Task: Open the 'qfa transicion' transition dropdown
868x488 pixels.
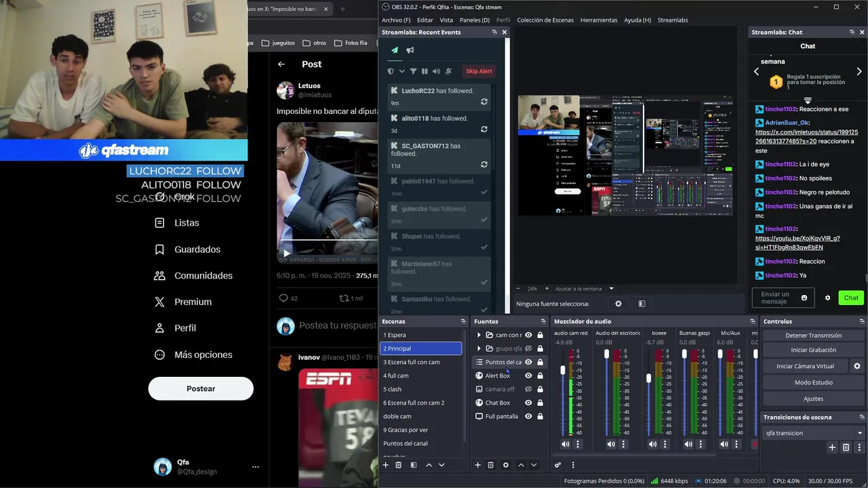Action: point(814,433)
